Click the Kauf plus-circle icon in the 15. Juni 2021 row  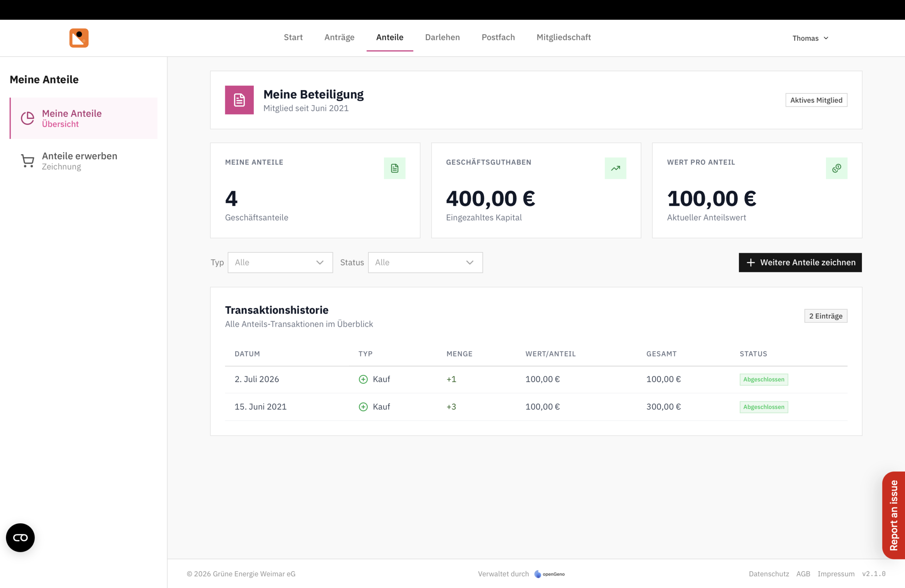tap(363, 407)
